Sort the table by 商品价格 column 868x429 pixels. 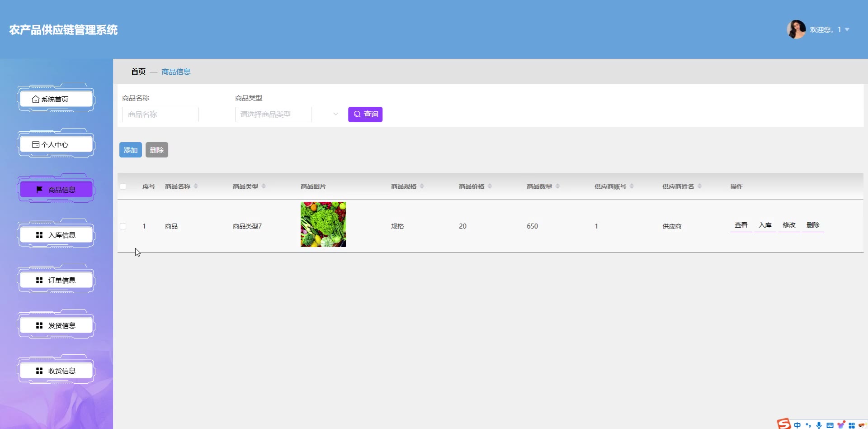click(490, 186)
